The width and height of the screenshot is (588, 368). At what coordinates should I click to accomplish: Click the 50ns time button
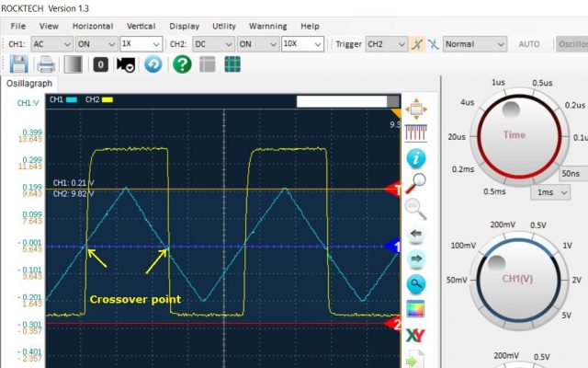(573, 174)
